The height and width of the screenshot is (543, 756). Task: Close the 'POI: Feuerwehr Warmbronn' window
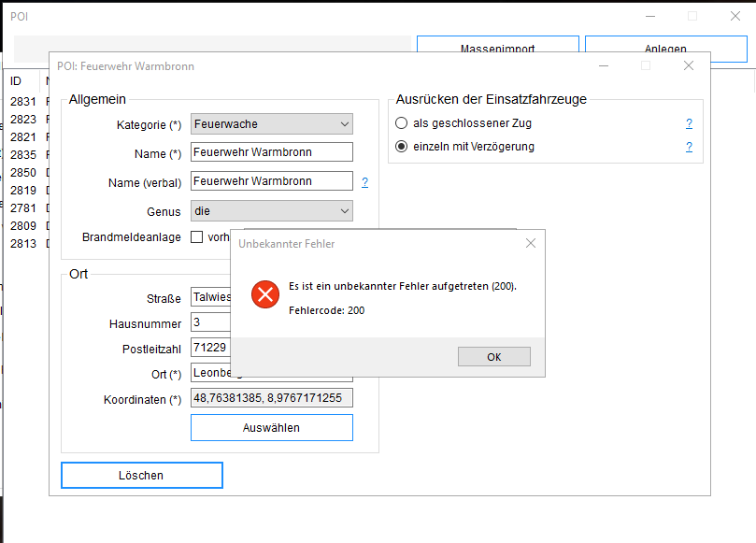pyautogui.click(x=689, y=65)
